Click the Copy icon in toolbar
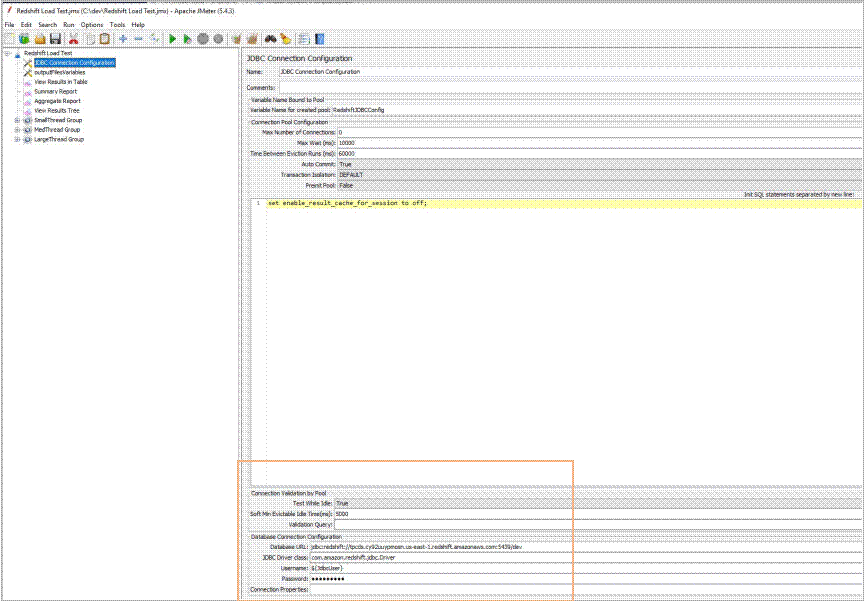 tap(90, 39)
